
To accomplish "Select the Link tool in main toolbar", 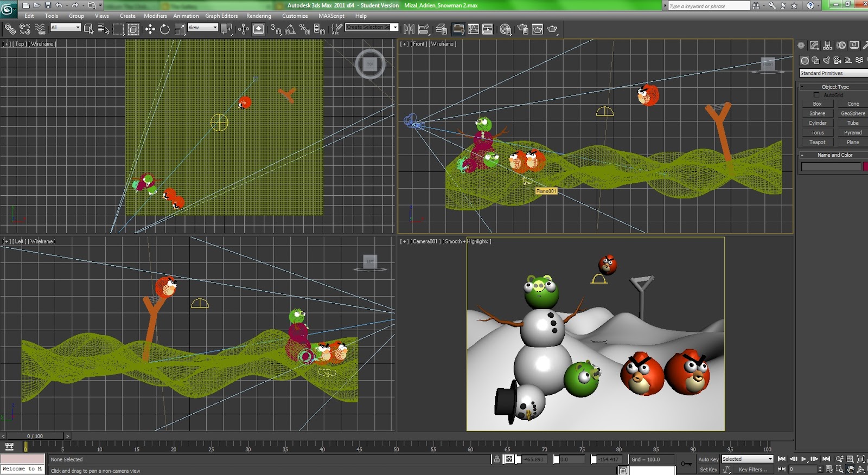I will click(10, 29).
